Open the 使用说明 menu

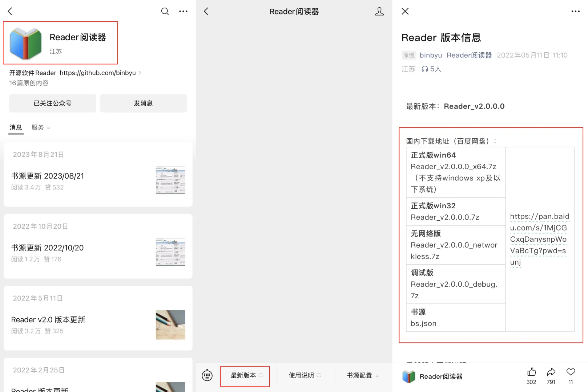(x=305, y=375)
